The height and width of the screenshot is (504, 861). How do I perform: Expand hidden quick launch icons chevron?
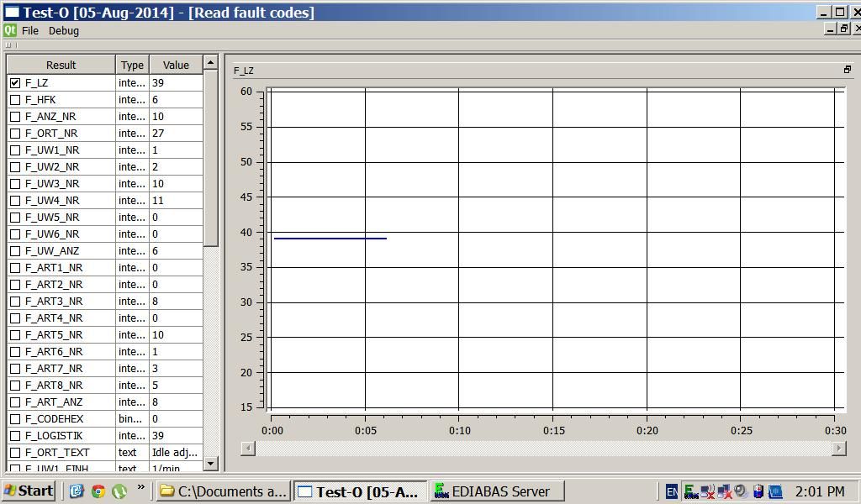[140, 487]
